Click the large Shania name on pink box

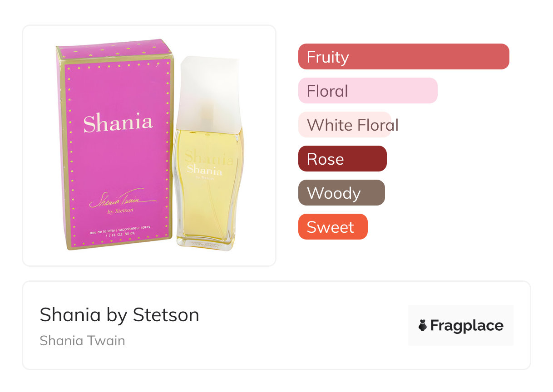click(118, 123)
